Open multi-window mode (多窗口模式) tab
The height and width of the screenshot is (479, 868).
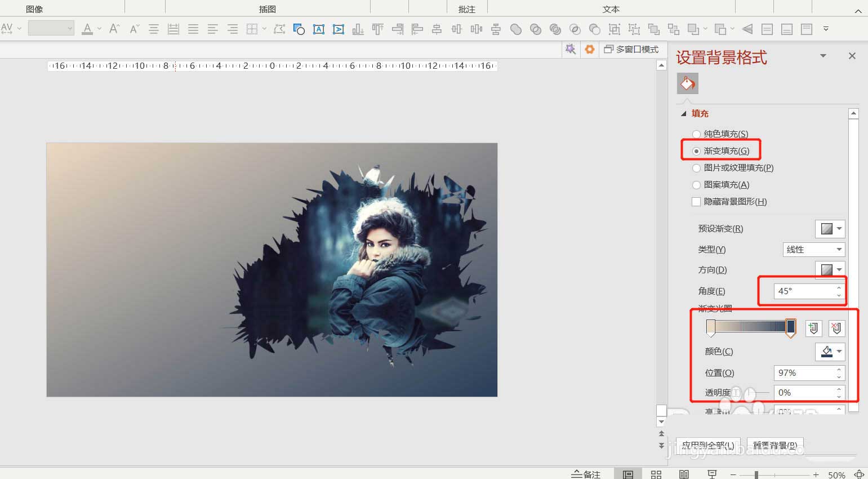pyautogui.click(x=631, y=50)
